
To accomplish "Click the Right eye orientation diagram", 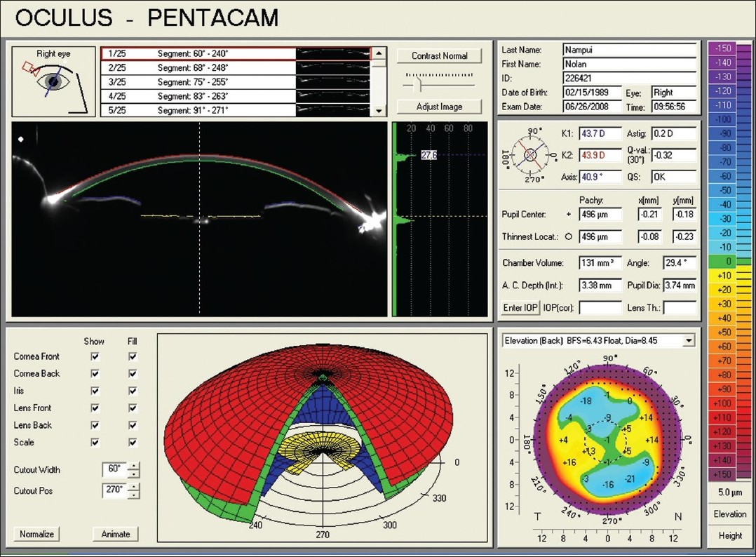I will coord(53,82).
